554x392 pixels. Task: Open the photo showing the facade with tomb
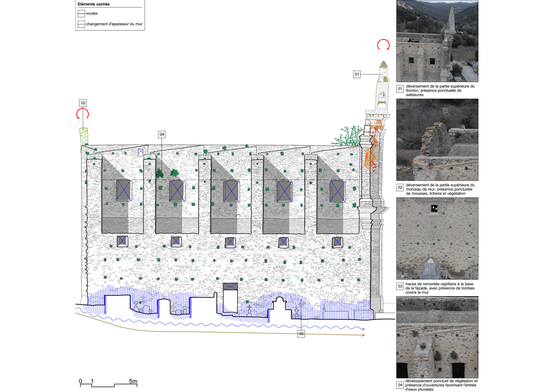tap(437, 238)
